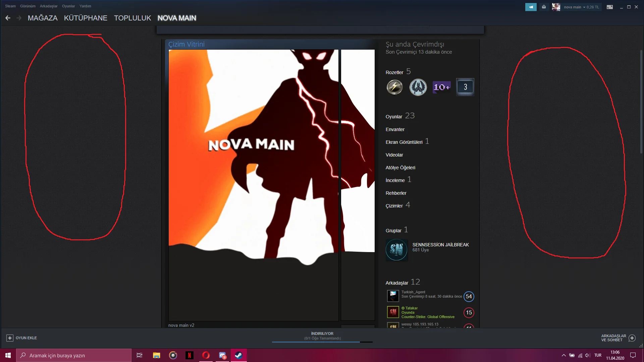Switch to Big Picture mode icon
The height and width of the screenshot is (362, 644).
click(x=610, y=7)
